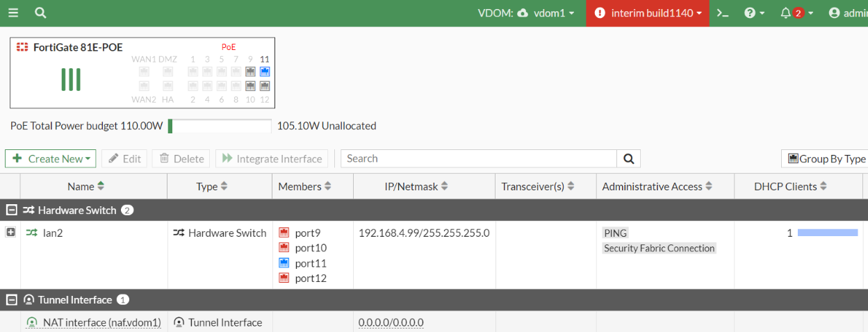Focus the interface Search input field

(479, 159)
